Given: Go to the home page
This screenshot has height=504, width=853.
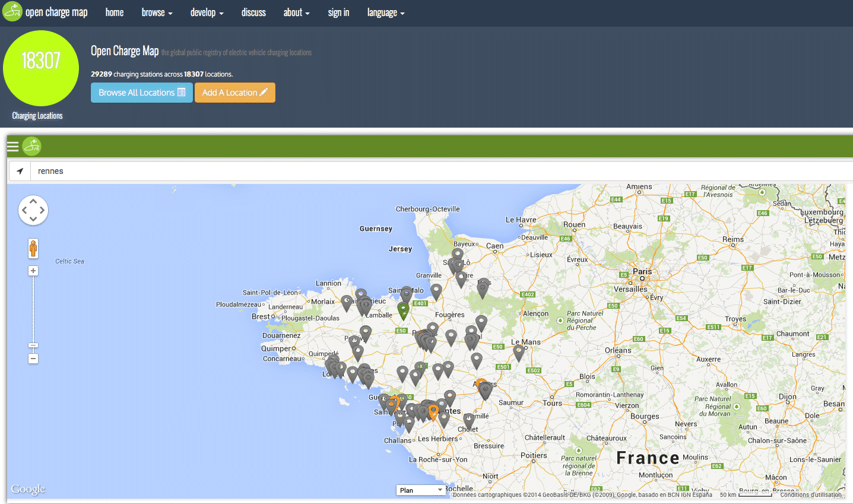Looking at the screenshot, I should 115,12.
